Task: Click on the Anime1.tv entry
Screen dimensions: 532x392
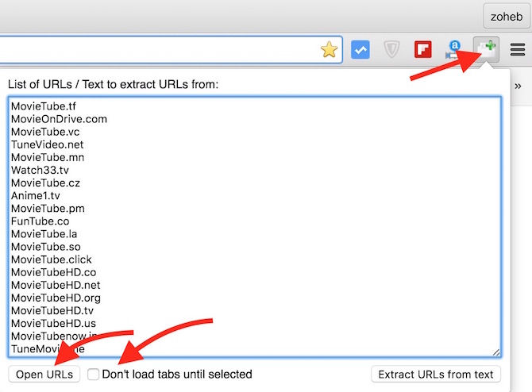Action: (x=35, y=195)
